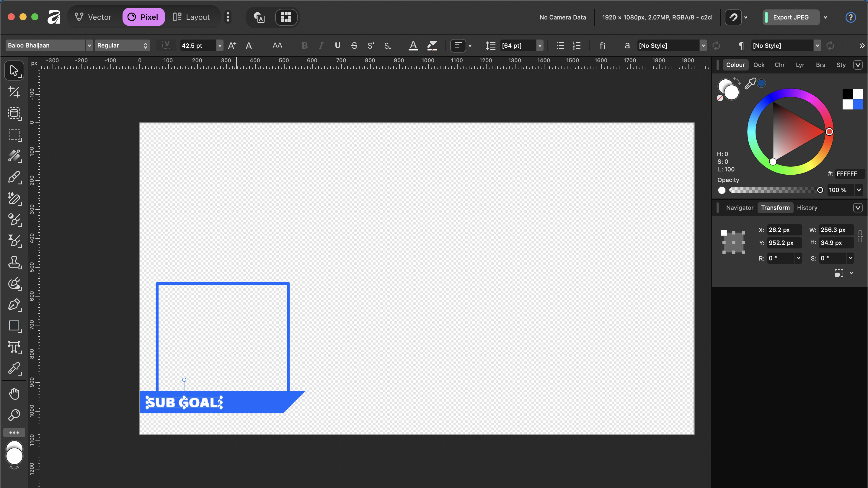Select the Zoom tool
The height and width of the screenshot is (488, 868).
14,415
